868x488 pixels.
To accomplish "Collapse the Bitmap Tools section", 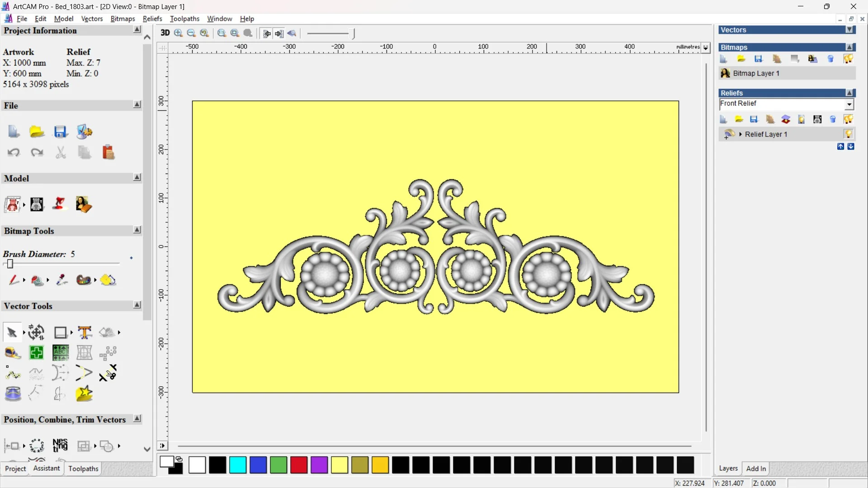I will pos(137,230).
